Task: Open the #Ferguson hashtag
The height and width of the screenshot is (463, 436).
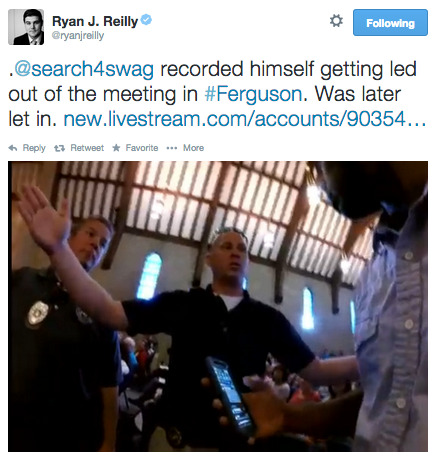Action: [253, 94]
